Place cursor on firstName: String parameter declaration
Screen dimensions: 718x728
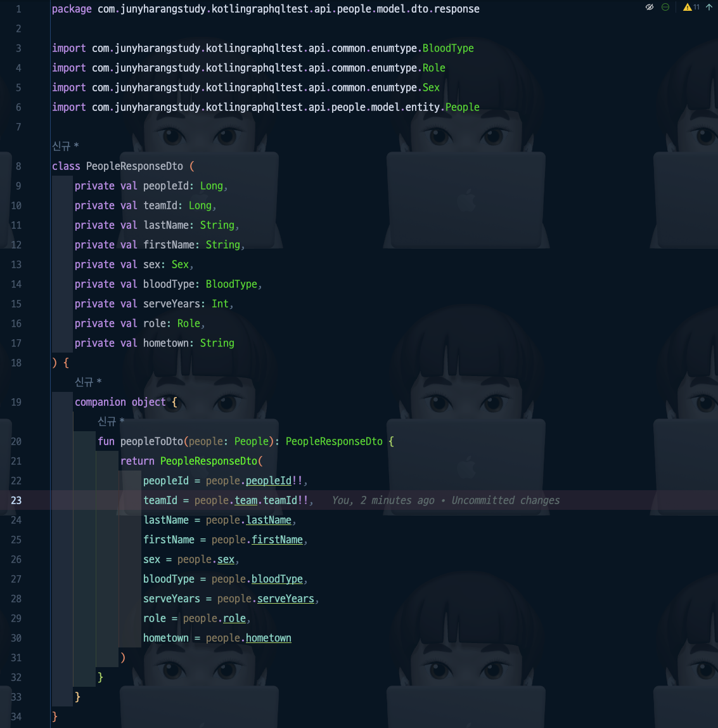click(191, 245)
